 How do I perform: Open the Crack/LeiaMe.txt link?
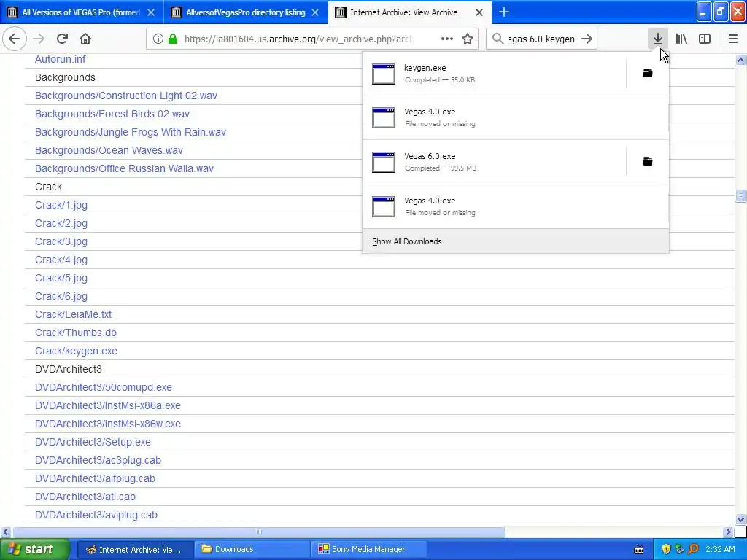(73, 314)
